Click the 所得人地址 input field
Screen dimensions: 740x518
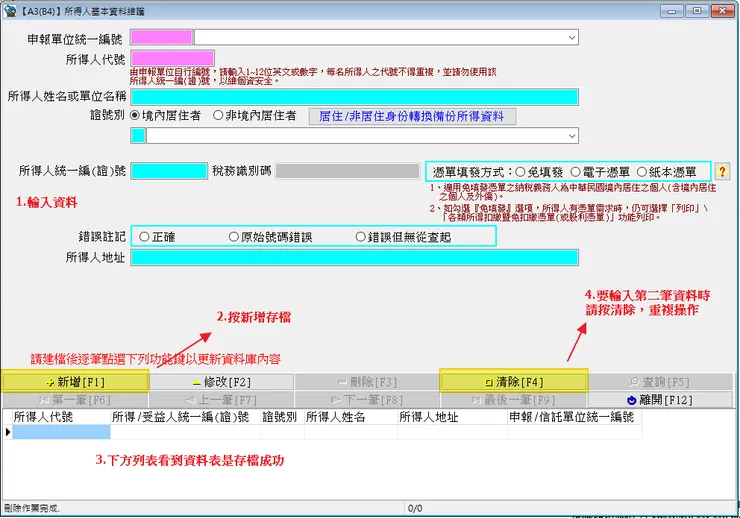pyautogui.click(x=354, y=258)
